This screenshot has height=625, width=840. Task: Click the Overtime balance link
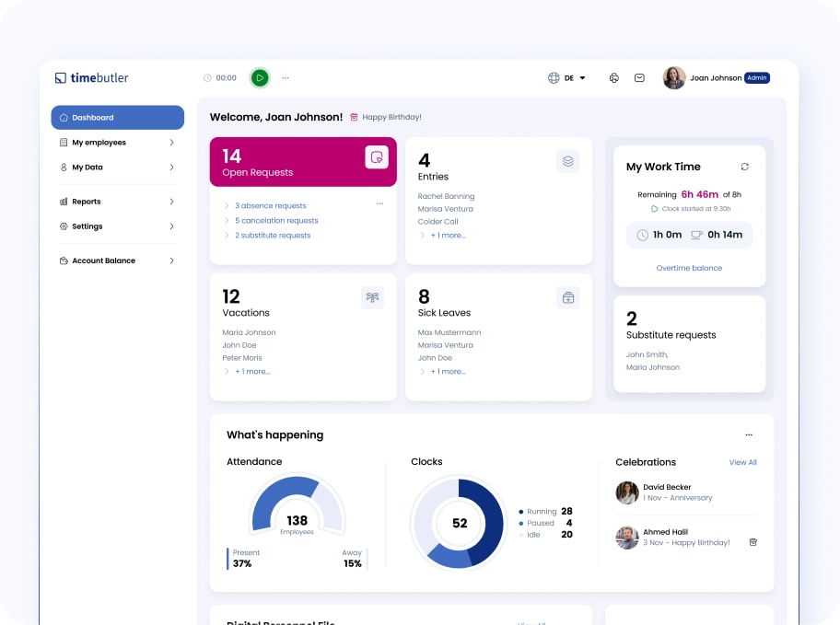tap(689, 268)
